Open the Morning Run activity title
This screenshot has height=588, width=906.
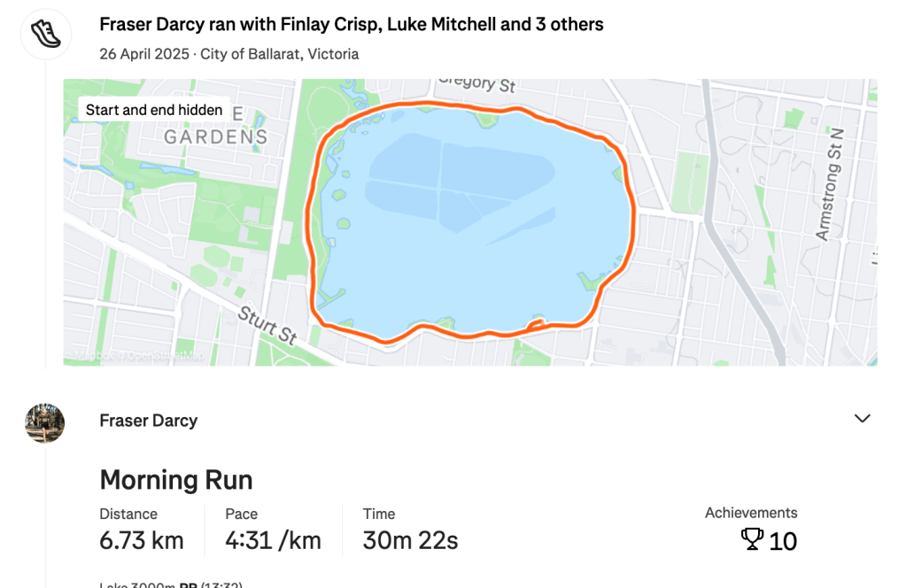(175, 480)
